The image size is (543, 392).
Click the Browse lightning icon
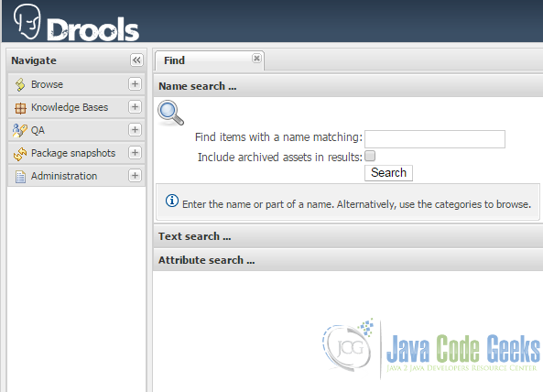[20, 84]
